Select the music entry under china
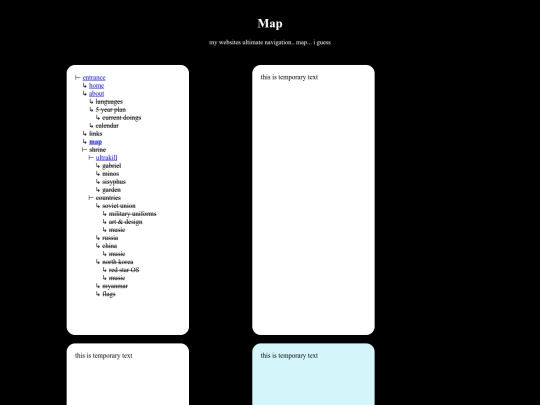The height and width of the screenshot is (405, 540). coord(117,254)
